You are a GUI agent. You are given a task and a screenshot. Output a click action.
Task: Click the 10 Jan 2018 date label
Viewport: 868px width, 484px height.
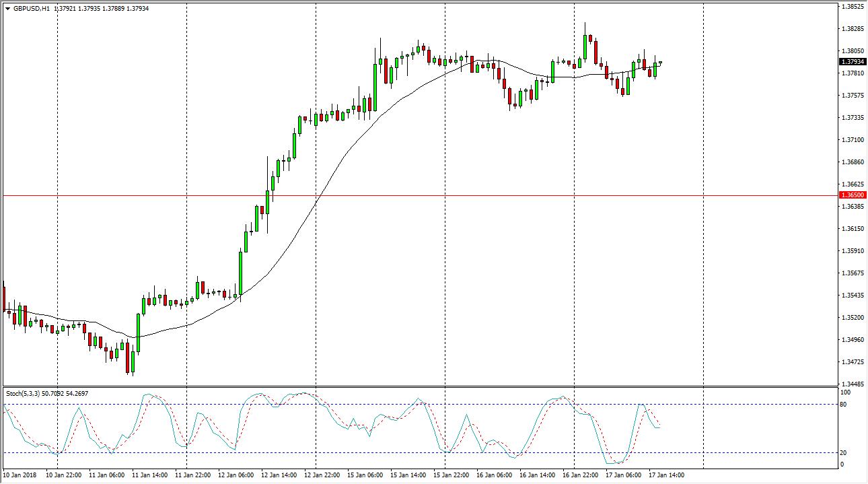[x=20, y=475]
